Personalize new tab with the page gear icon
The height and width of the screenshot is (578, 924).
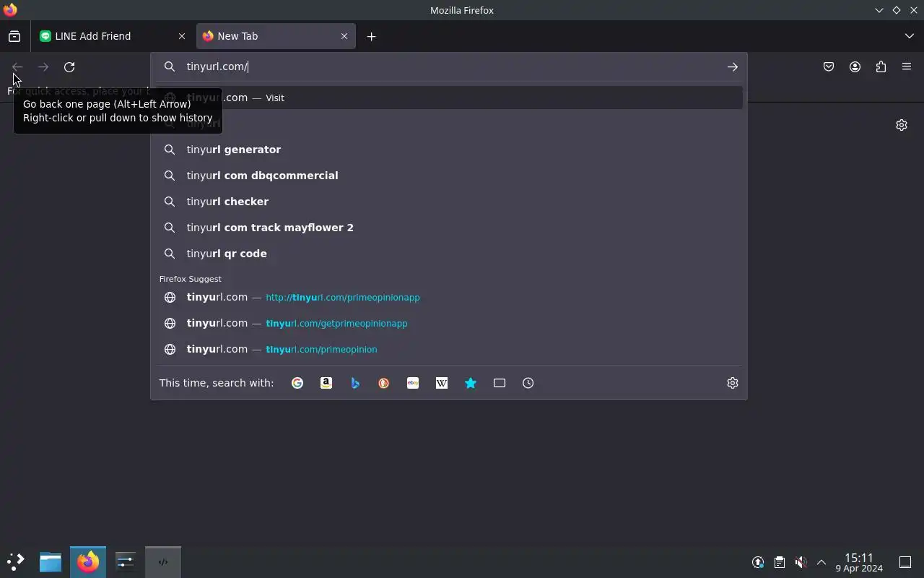[902, 125]
